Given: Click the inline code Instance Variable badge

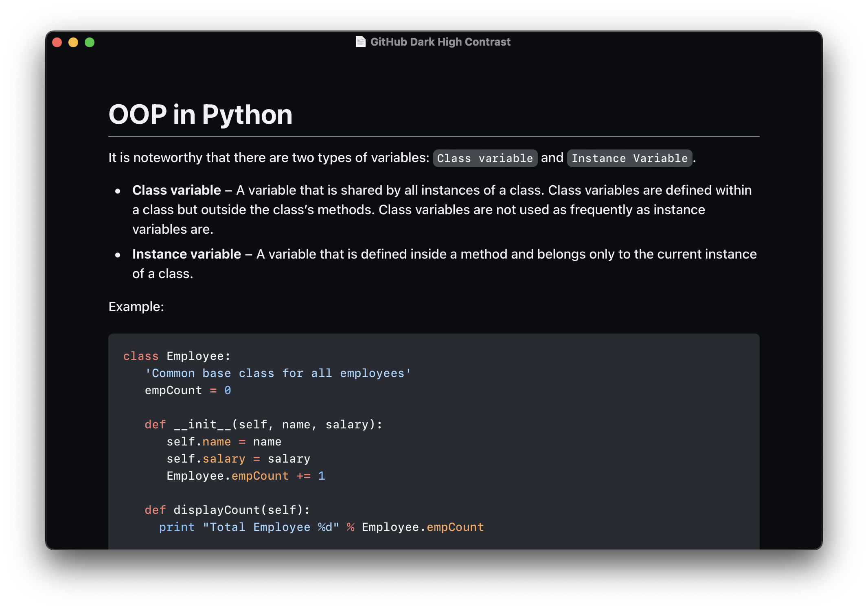Looking at the screenshot, I should pos(629,158).
